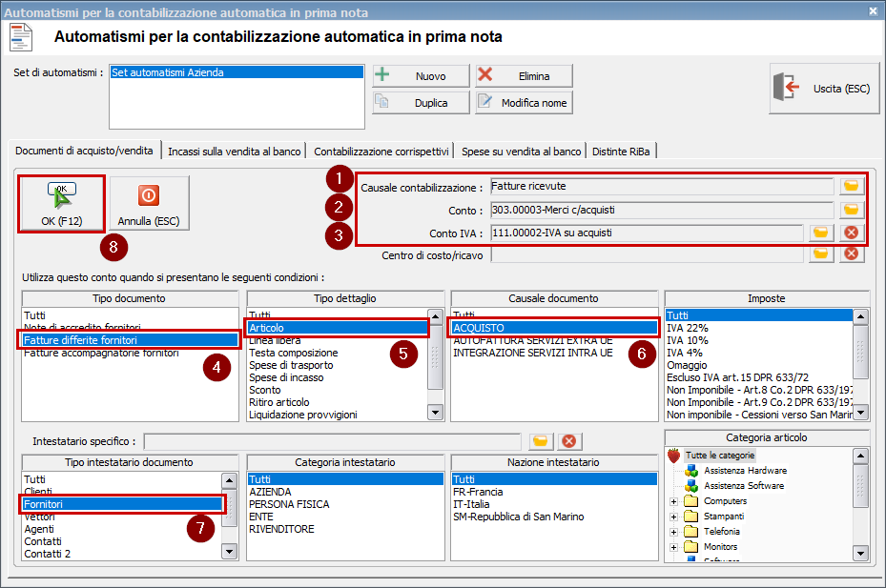Expand the Monitors category node
This screenshot has width=886, height=588.
pyautogui.click(x=673, y=547)
